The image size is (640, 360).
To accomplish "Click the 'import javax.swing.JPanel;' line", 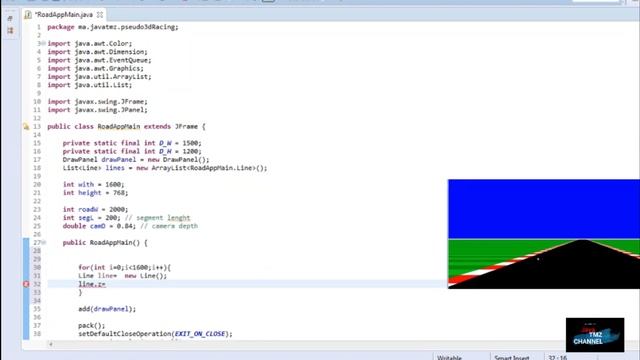I will [x=97, y=110].
